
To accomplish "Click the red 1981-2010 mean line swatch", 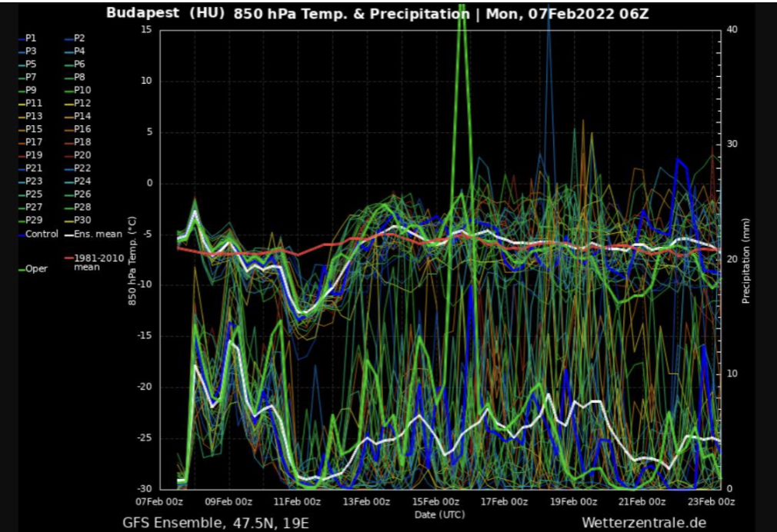I will pyautogui.click(x=68, y=258).
